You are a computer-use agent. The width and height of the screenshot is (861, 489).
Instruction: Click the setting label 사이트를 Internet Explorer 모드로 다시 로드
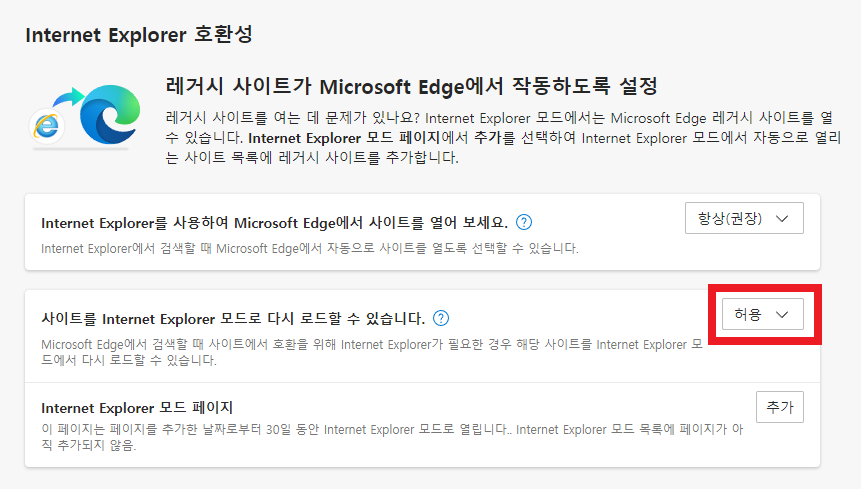click(x=233, y=319)
